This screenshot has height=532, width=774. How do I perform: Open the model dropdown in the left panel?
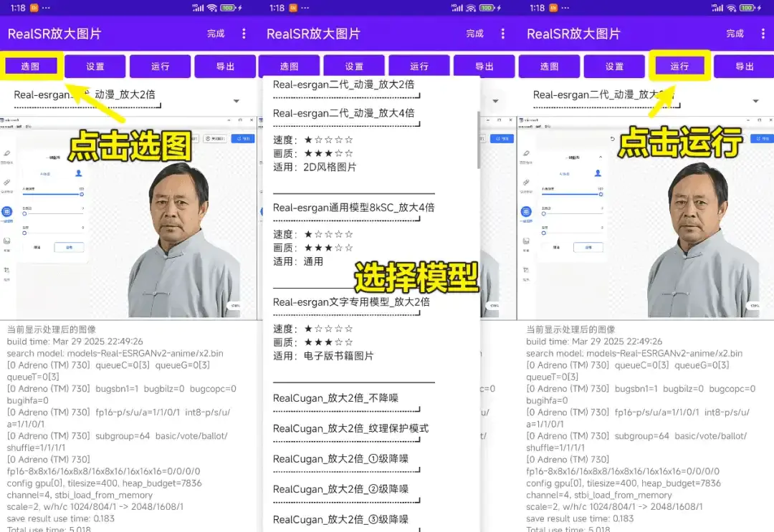tap(236, 100)
